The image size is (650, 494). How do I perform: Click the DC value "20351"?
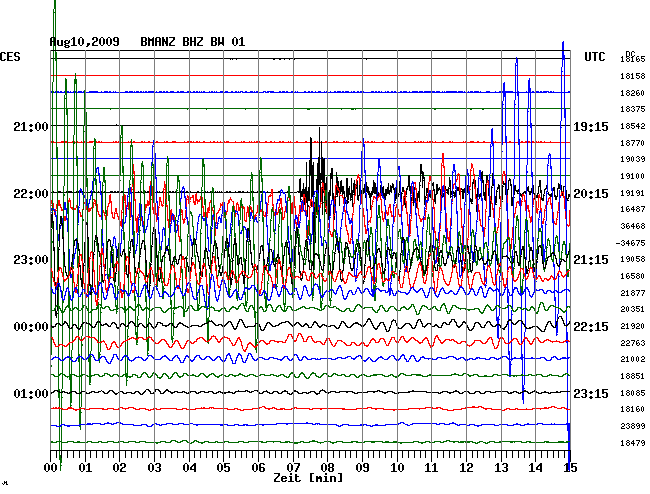point(633,309)
